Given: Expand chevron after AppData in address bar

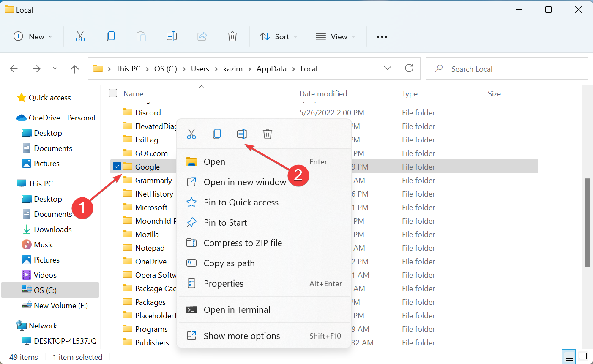Looking at the screenshot, I should pos(293,69).
